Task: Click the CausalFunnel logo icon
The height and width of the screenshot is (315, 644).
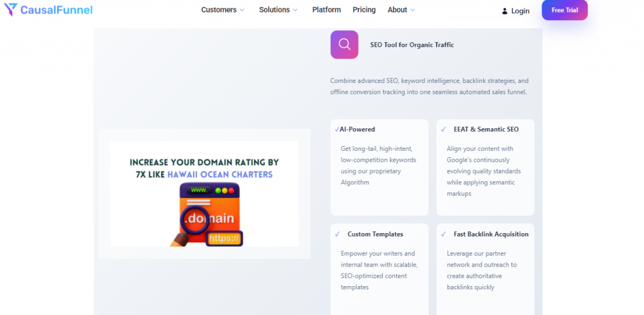Action: click(x=11, y=10)
